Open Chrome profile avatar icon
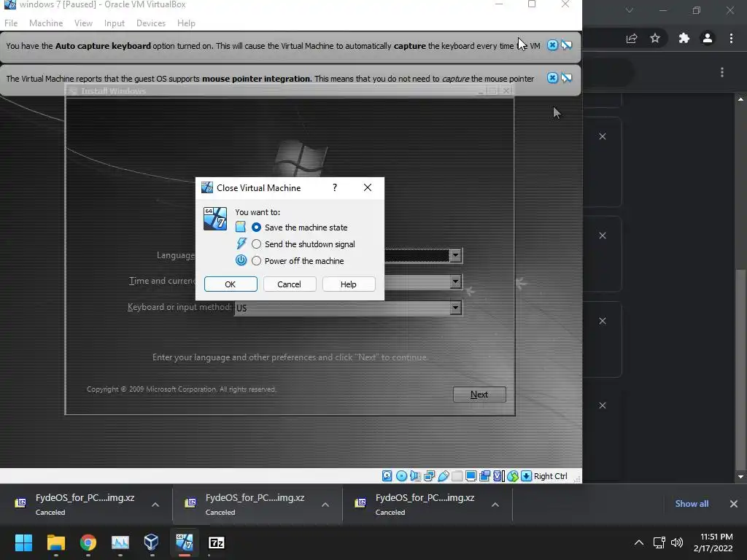The image size is (747, 560). coord(708,39)
